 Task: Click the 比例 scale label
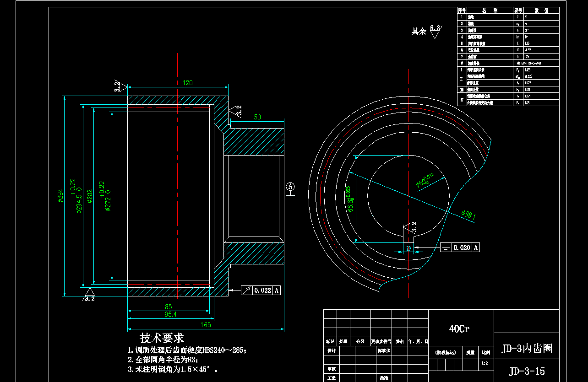click(x=485, y=352)
